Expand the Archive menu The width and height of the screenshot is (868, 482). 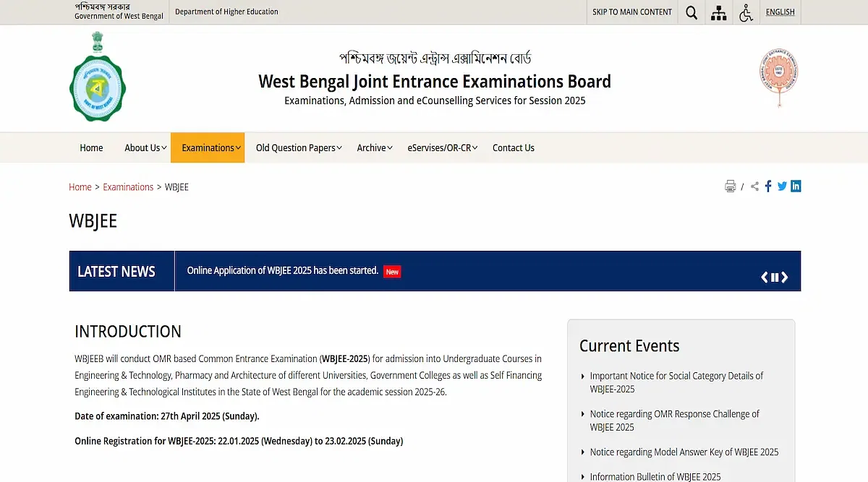(375, 147)
